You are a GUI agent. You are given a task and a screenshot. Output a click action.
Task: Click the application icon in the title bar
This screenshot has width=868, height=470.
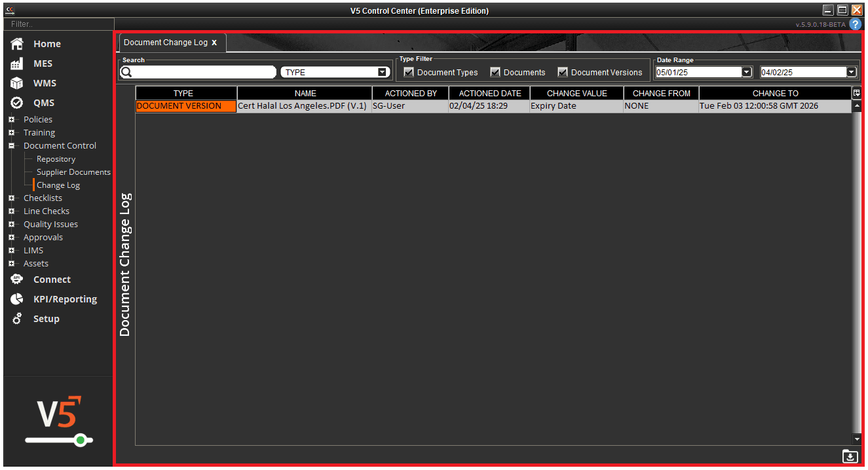(x=10, y=10)
